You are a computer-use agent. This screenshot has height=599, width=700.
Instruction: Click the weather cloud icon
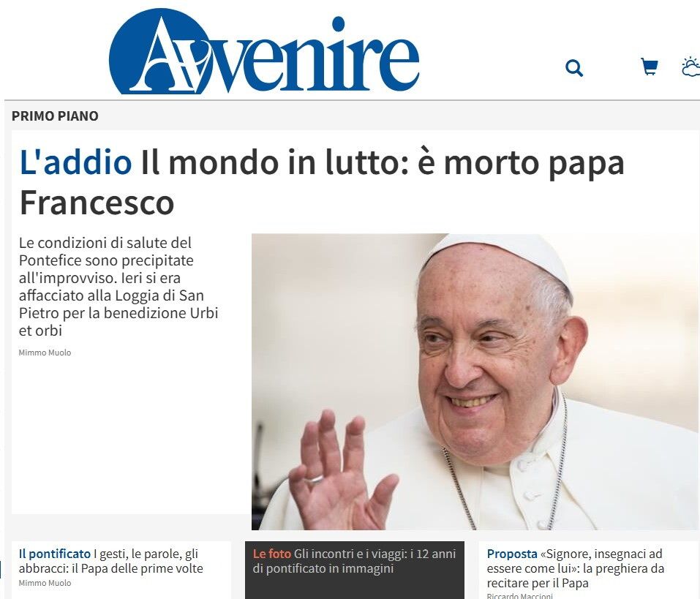[x=691, y=67]
